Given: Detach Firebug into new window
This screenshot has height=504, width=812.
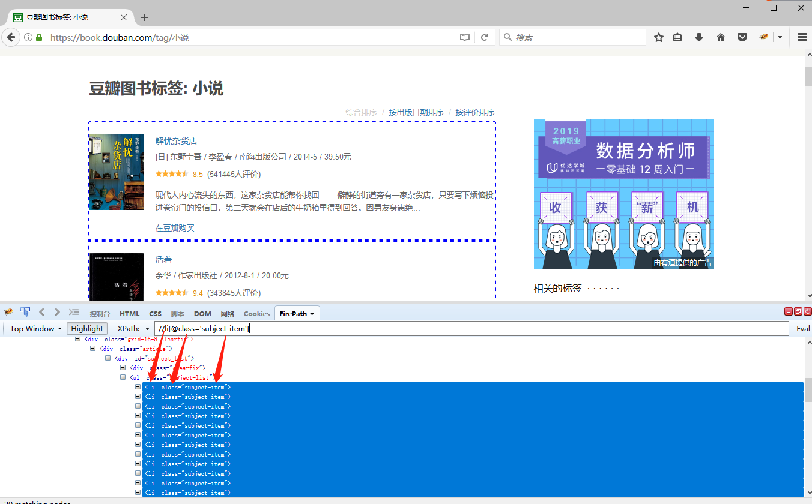Looking at the screenshot, I should (798, 311).
